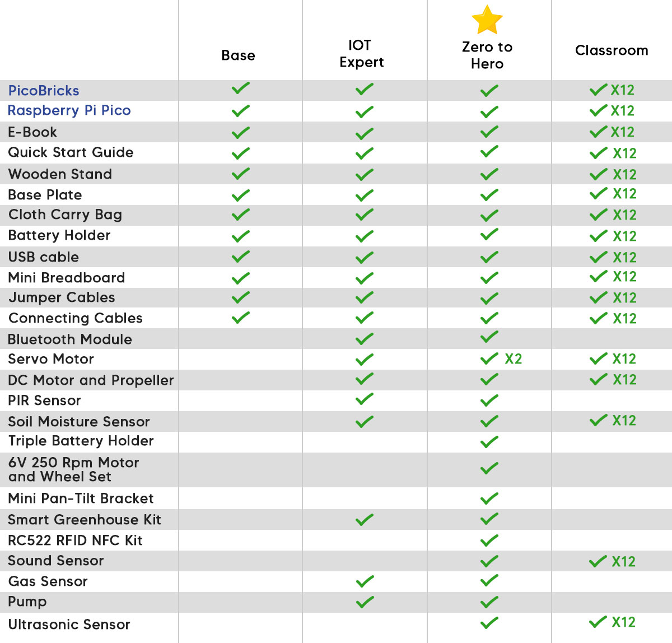Click the IOT Expert checkmark for Smart Greenhouse Kit
The height and width of the screenshot is (643, 672).
[x=365, y=520]
